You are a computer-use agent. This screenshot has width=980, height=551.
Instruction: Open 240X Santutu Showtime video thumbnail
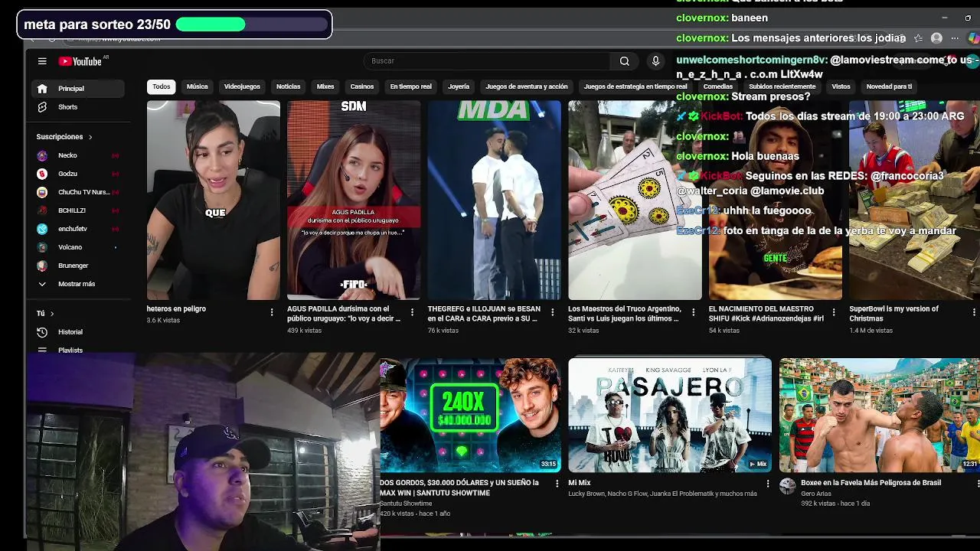coord(470,415)
